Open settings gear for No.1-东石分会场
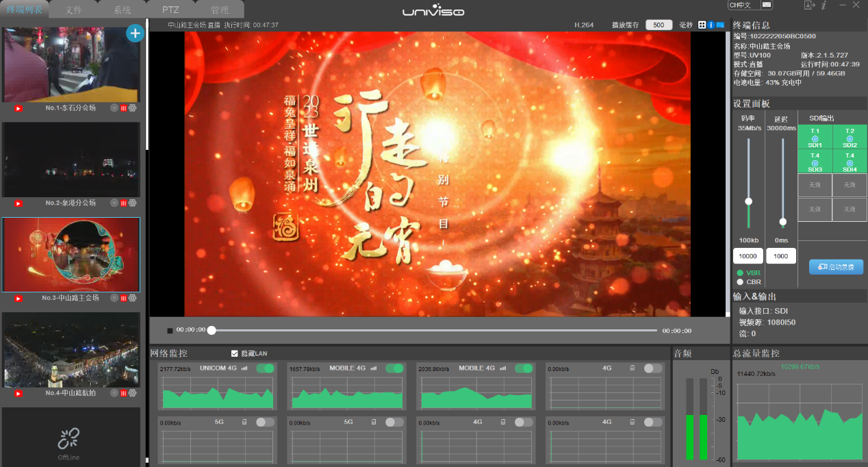Screen dimensions: 868x467 coord(133,108)
